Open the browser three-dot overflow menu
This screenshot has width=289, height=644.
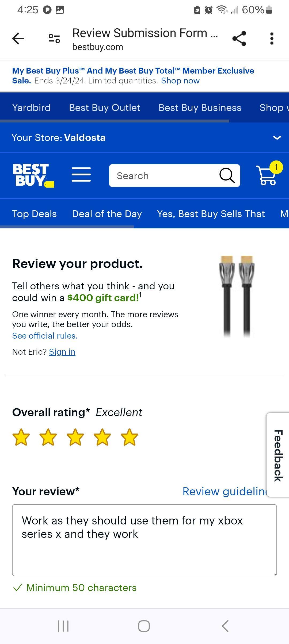coord(272,38)
